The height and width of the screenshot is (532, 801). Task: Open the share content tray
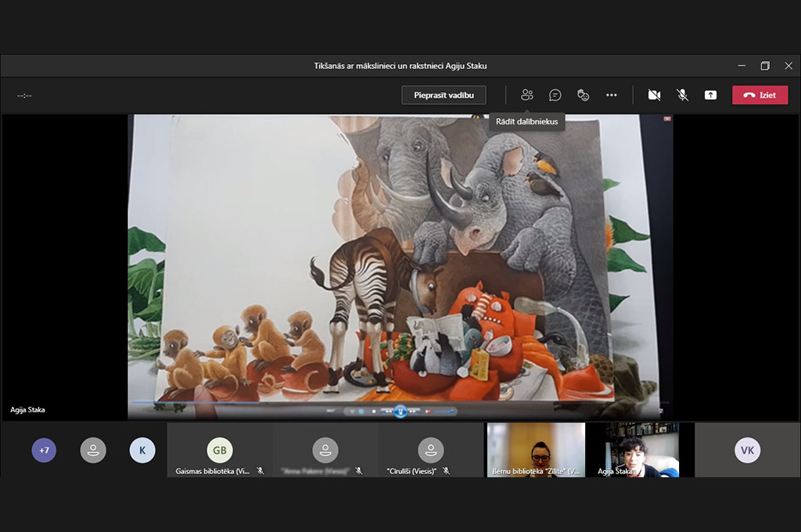point(710,95)
